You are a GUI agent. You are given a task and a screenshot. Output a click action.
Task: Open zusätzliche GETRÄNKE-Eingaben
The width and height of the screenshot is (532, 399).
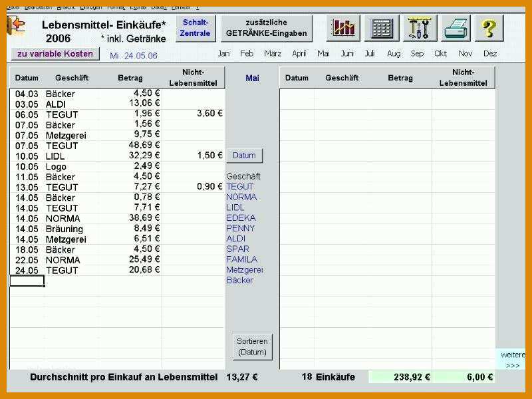(267, 28)
